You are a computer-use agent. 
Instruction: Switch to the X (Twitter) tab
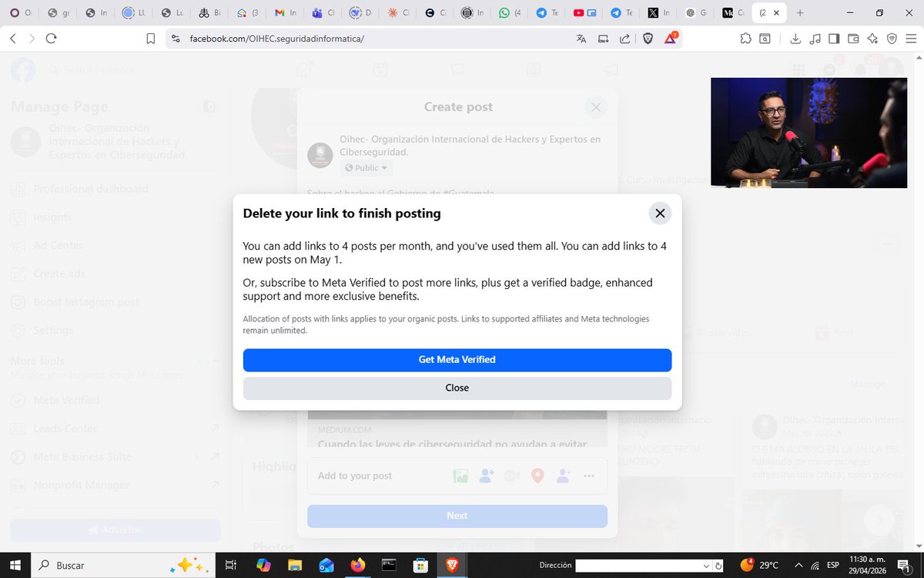point(659,13)
